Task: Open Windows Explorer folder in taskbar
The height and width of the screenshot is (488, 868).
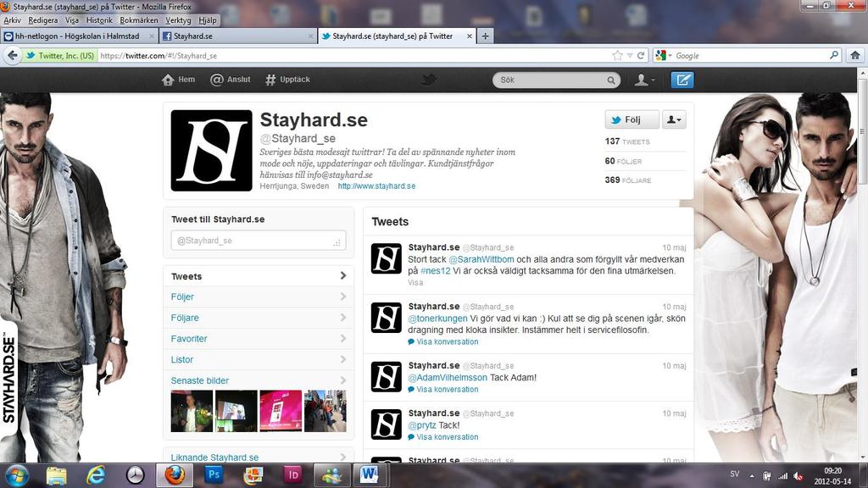Action: pyautogui.click(x=56, y=475)
